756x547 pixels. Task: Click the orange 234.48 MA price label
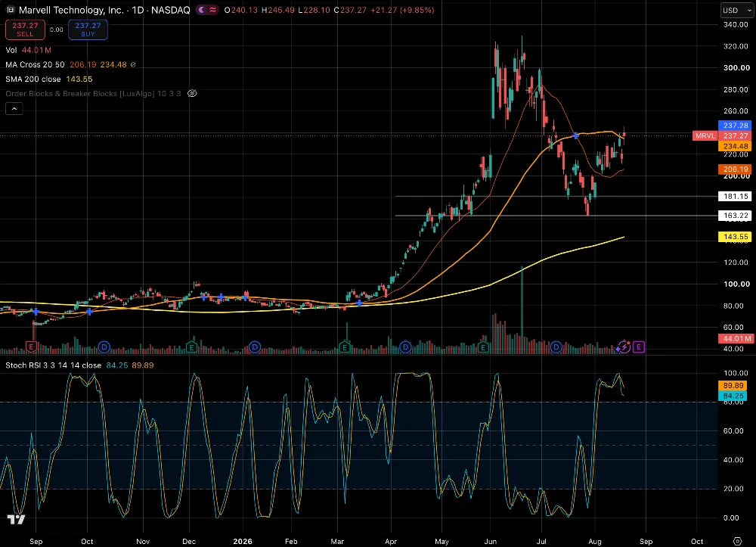[x=736, y=146]
